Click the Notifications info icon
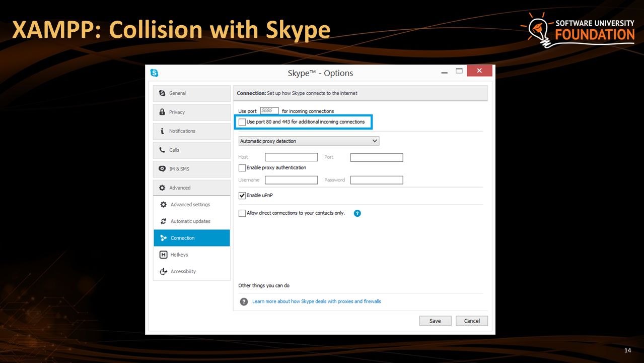644x363 pixels. pos(162,131)
